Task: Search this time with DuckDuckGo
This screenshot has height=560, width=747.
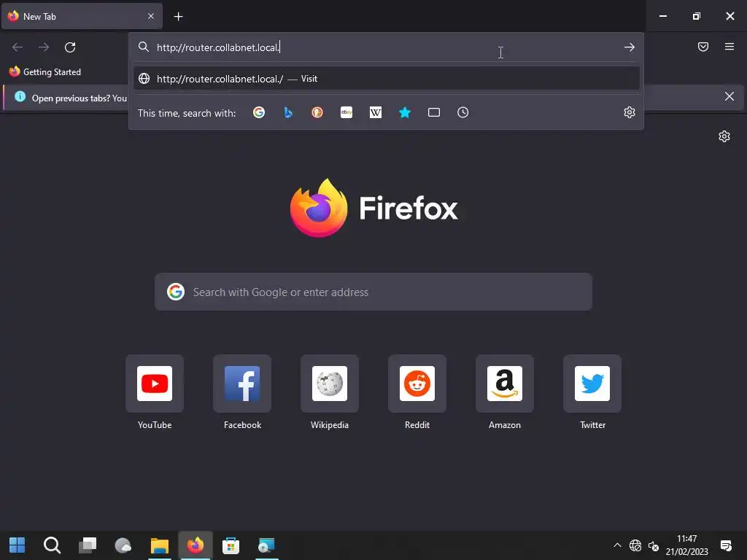Action: pyautogui.click(x=317, y=112)
